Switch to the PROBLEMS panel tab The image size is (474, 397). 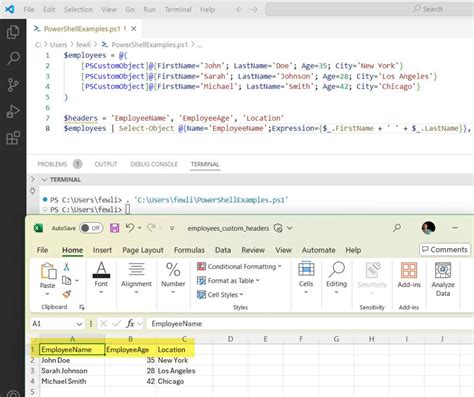(x=52, y=164)
